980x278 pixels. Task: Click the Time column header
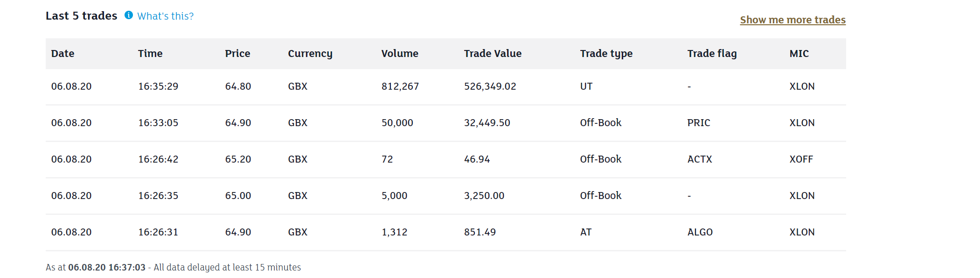coord(150,54)
